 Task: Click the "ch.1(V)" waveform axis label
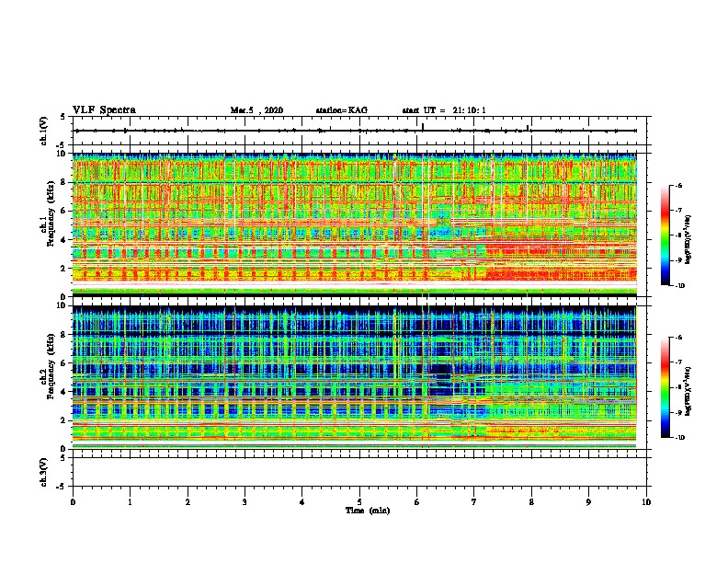[x=44, y=131]
